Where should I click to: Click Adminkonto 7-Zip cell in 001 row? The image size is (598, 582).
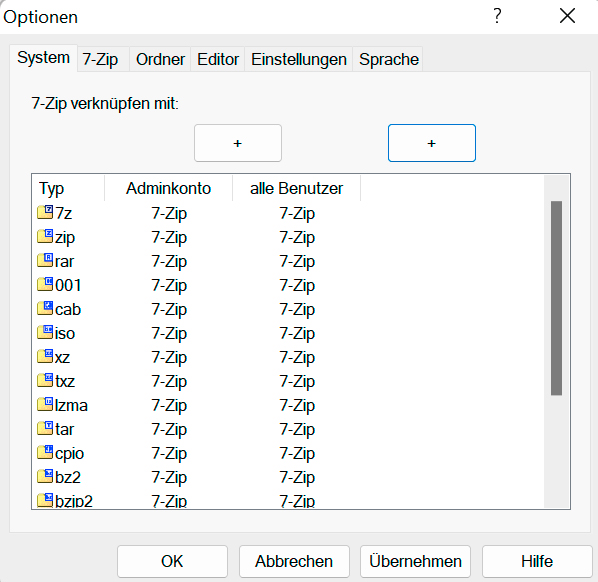tap(169, 286)
